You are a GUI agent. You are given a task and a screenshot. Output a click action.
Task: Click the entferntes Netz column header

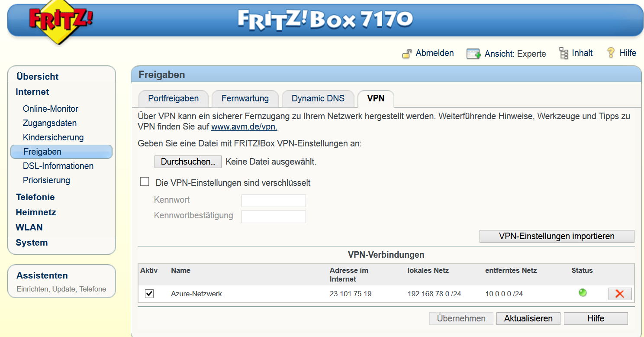(511, 270)
